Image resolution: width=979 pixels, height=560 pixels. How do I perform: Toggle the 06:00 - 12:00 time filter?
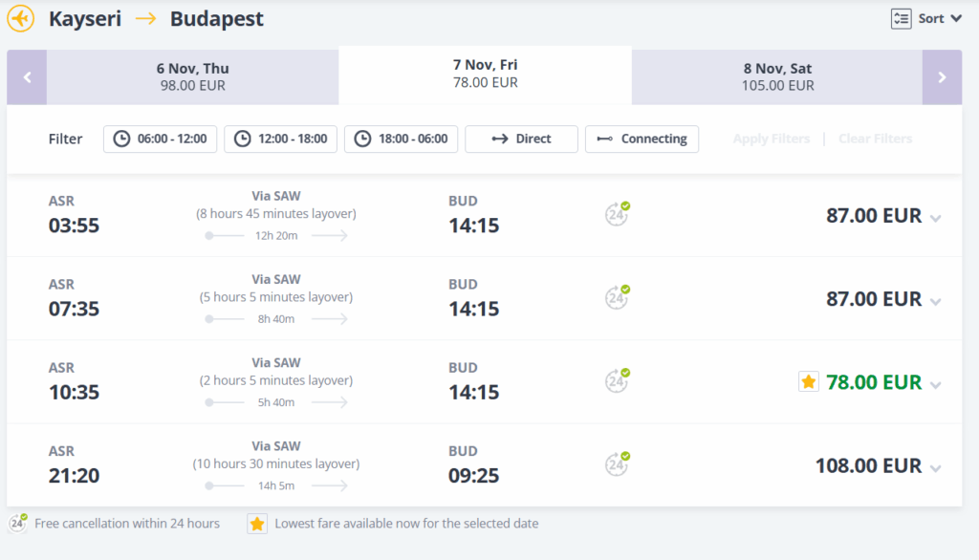(161, 139)
